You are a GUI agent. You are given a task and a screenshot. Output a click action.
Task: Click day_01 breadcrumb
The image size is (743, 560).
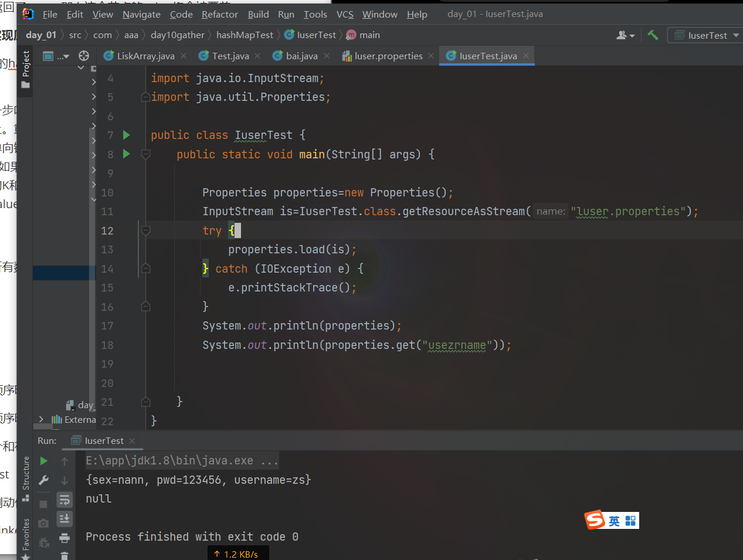(41, 35)
